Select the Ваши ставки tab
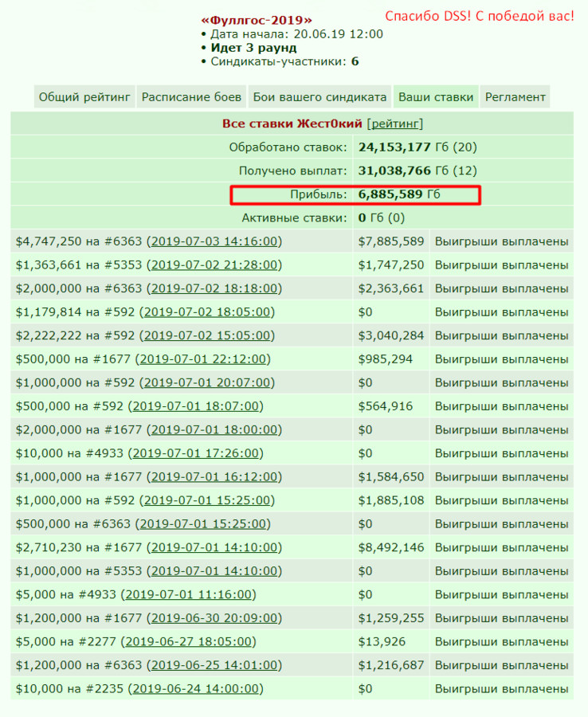 [x=436, y=97]
